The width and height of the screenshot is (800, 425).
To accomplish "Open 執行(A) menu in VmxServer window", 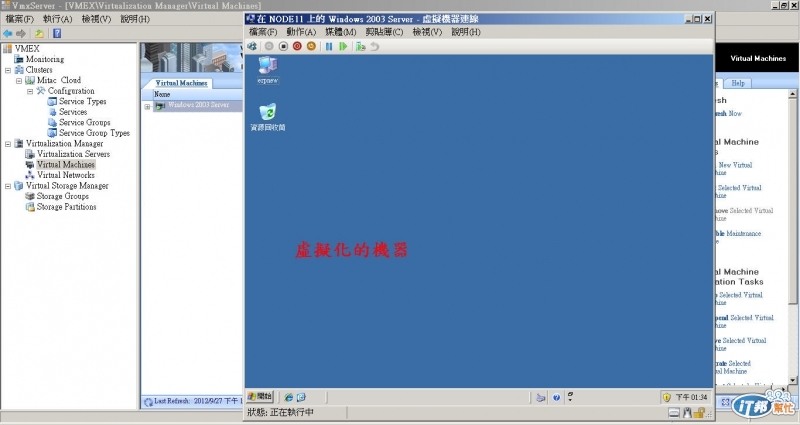I will (58, 19).
